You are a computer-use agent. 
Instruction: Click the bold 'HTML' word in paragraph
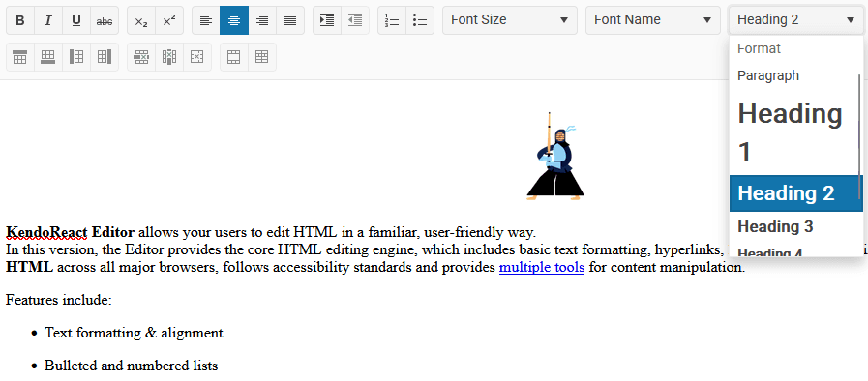click(x=29, y=268)
